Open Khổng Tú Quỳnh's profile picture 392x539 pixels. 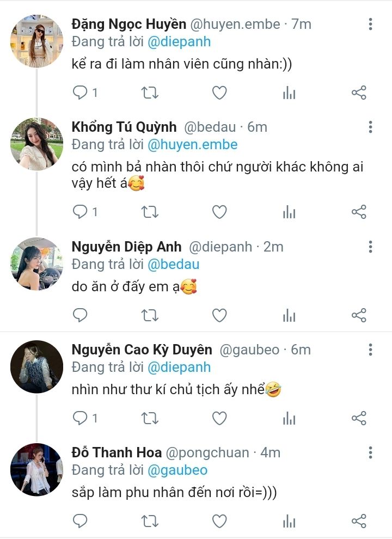[36, 144]
